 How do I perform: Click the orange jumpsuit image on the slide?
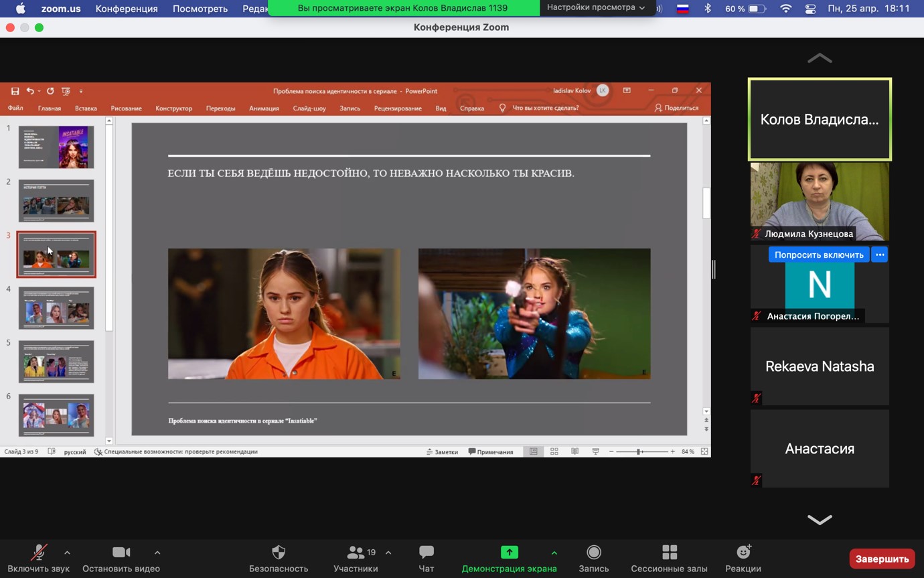[284, 313]
